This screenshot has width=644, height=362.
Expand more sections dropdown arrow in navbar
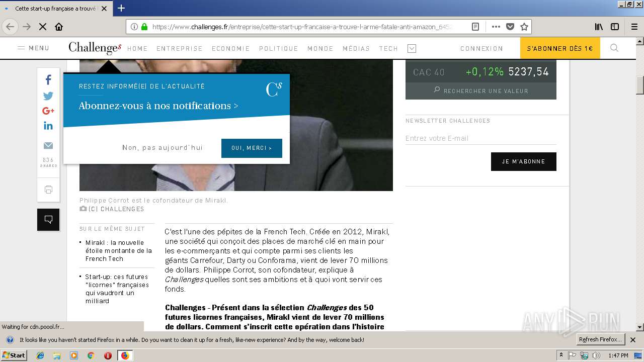click(x=412, y=49)
